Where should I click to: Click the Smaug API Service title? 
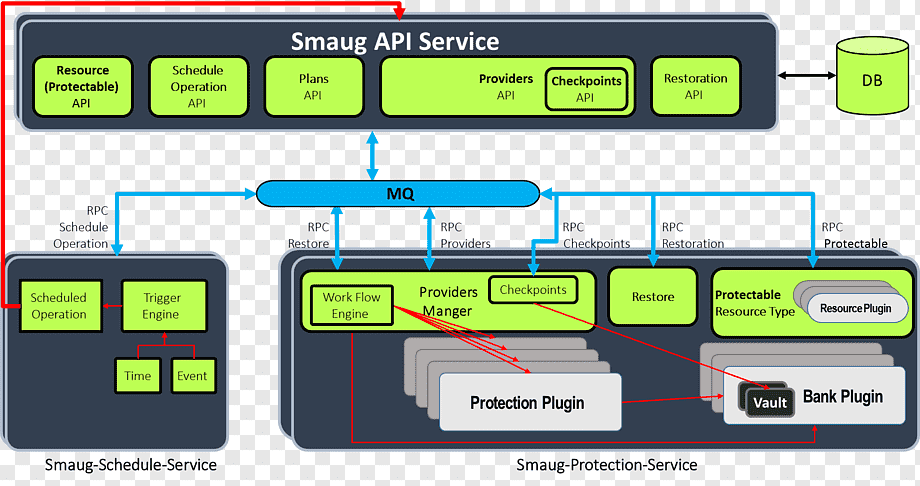click(395, 42)
